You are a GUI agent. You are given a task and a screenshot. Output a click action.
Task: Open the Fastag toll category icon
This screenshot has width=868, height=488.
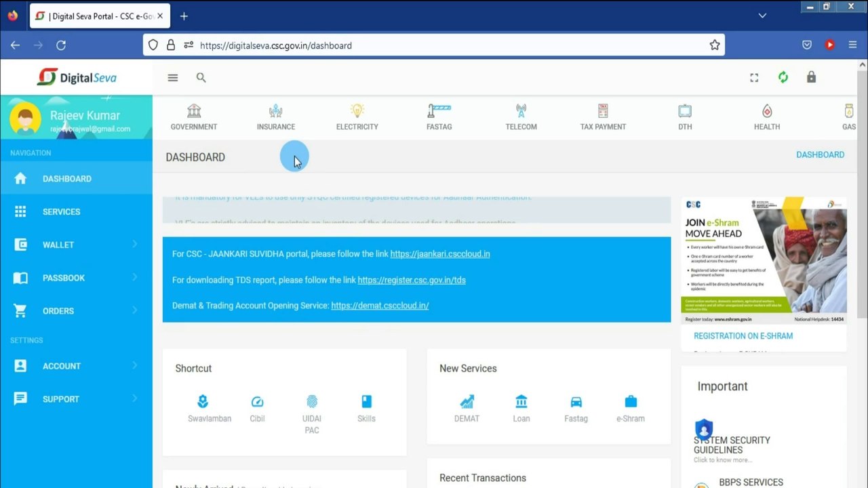click(x=439, y=111)
